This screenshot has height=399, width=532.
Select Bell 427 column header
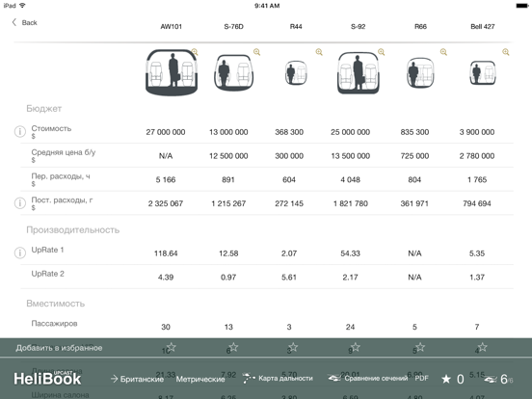coord(483,26)
